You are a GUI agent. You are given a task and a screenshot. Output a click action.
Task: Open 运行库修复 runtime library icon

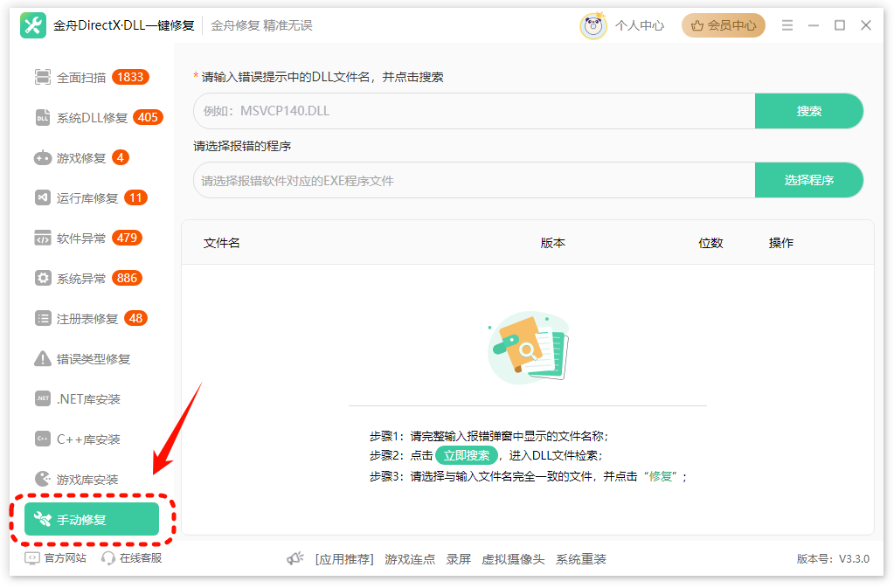click(x=43, y=197)
